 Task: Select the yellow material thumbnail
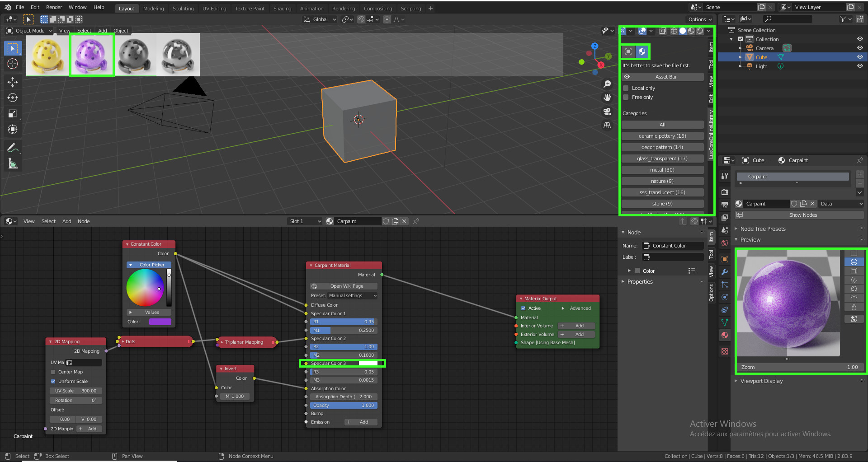tap(47, 55)
